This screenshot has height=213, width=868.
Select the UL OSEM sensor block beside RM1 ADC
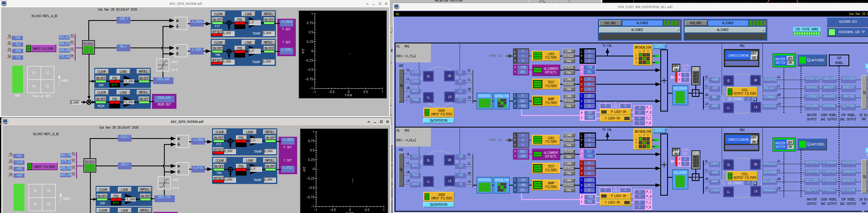(428, 76)
